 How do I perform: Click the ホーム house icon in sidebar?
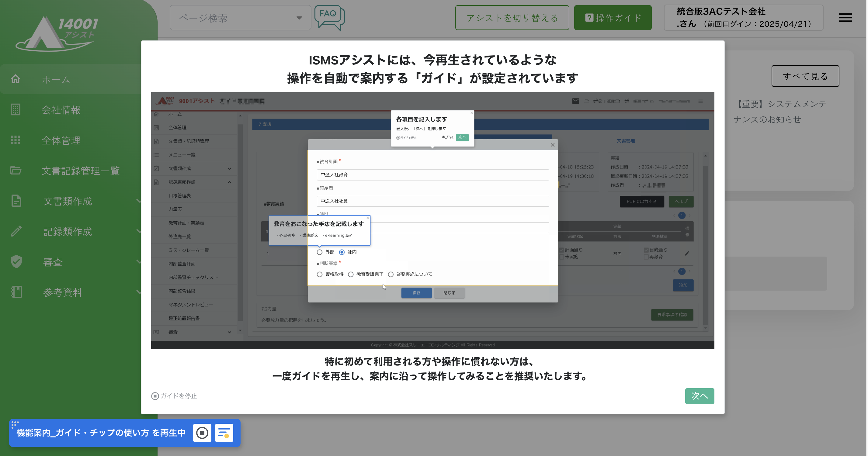click(16, 79)
